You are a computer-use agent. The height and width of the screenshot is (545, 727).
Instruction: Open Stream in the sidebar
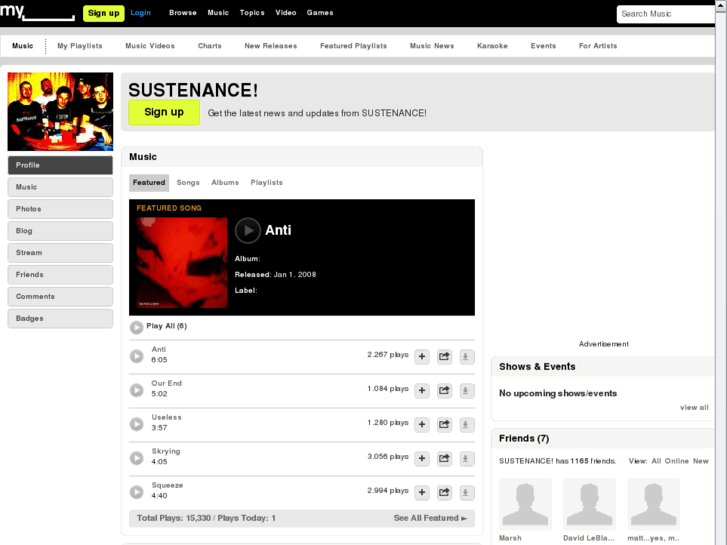[60, 253]
